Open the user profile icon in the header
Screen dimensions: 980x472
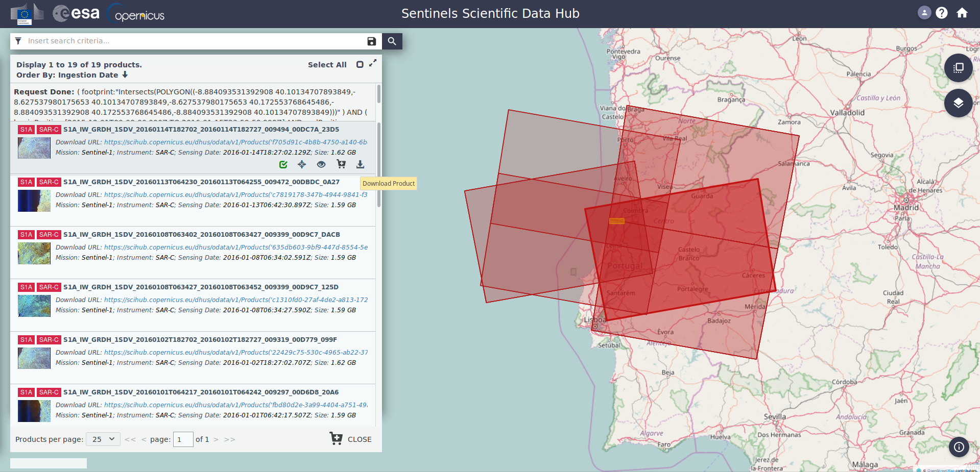point(924,12)
